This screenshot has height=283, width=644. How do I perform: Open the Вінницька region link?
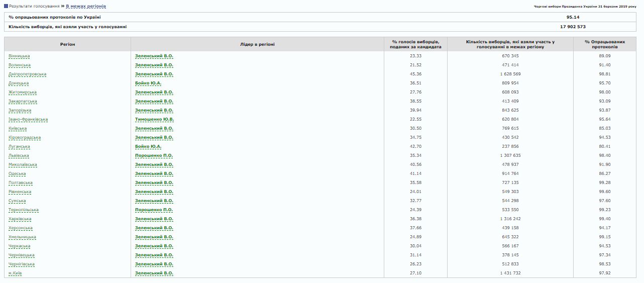19,56
